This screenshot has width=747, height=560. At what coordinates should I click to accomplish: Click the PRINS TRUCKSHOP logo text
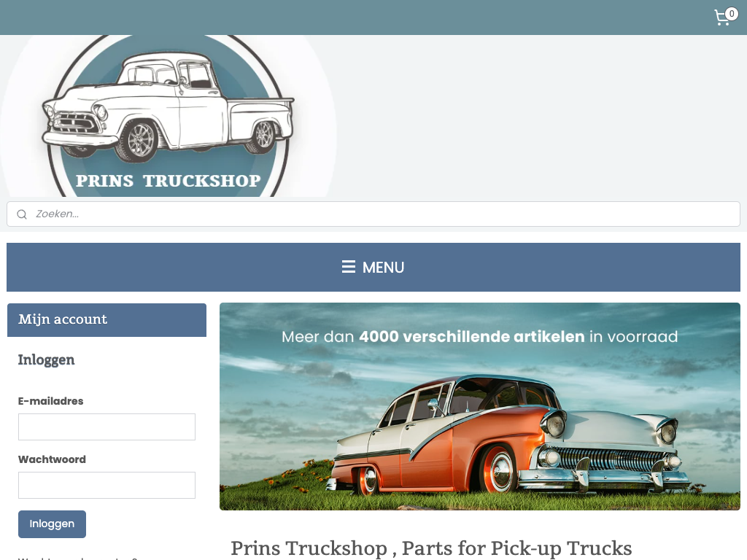pos(169,181)
